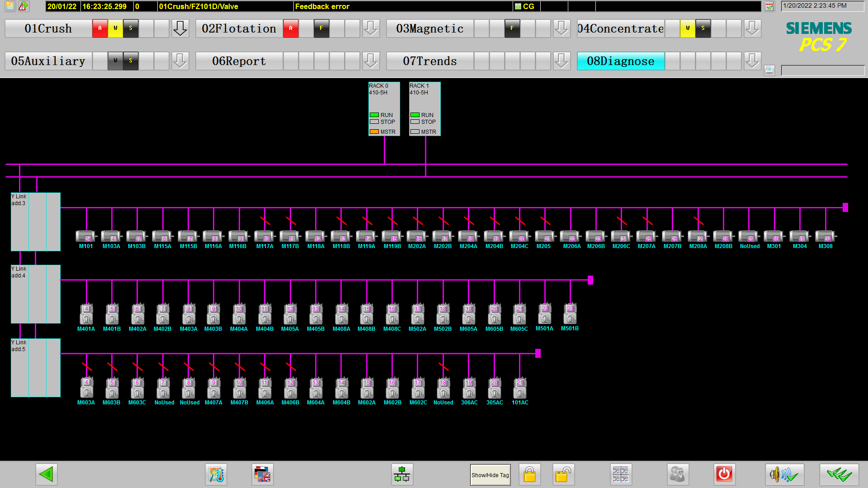Open the trend charts grid icon
Screen dimensions: 868x488
pyautogui.click(x=620, y=474)
